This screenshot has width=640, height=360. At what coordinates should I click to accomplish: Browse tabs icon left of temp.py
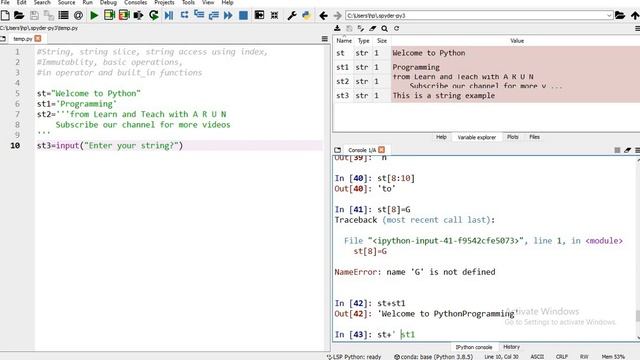point(3,39)
